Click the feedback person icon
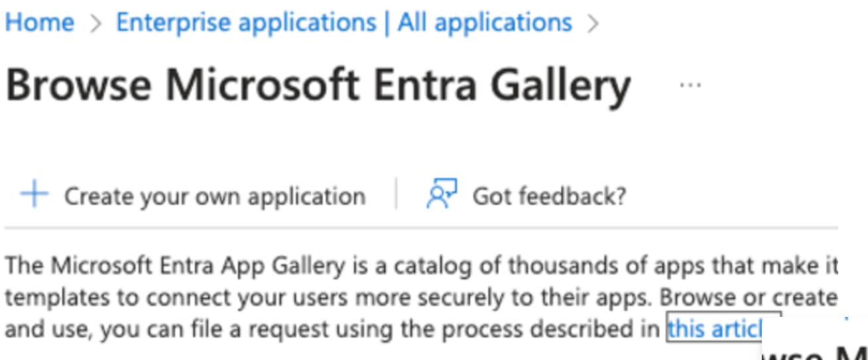The width and height of the screenshot is (868, 360). click(442, 195)
